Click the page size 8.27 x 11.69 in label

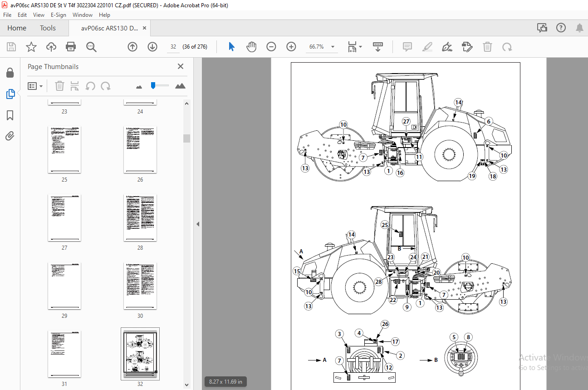pyautogui.click(x=225, y=382)
